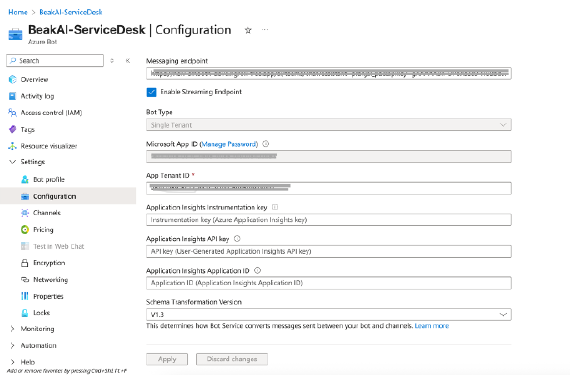
Task: Open Bot profile settings
Action: [x=49, y=180]
